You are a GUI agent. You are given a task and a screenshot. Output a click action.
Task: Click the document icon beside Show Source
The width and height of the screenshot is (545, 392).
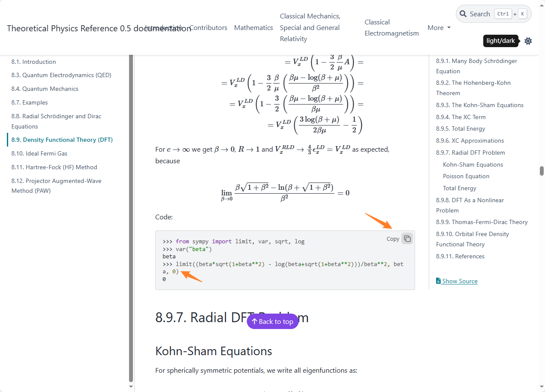coord(438,281)
